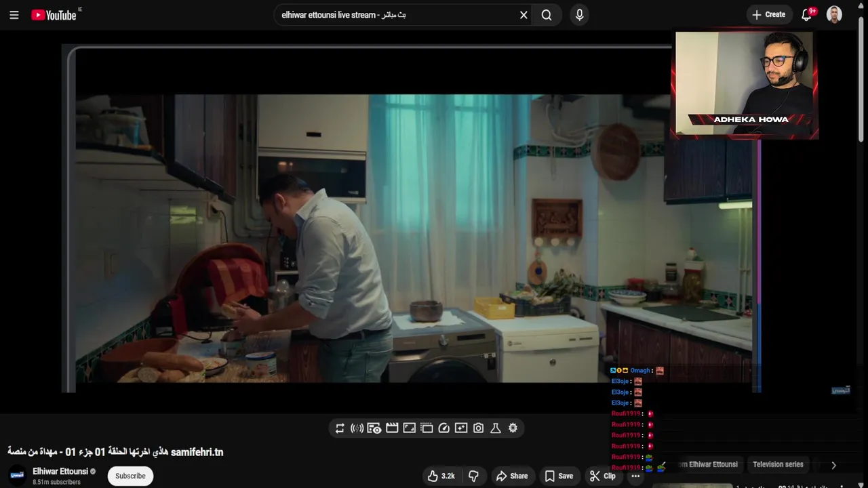Screen dimensions: 868x488
Task: Subscribe to Elhiwar Ettounsi
Action: click(130, 476)
